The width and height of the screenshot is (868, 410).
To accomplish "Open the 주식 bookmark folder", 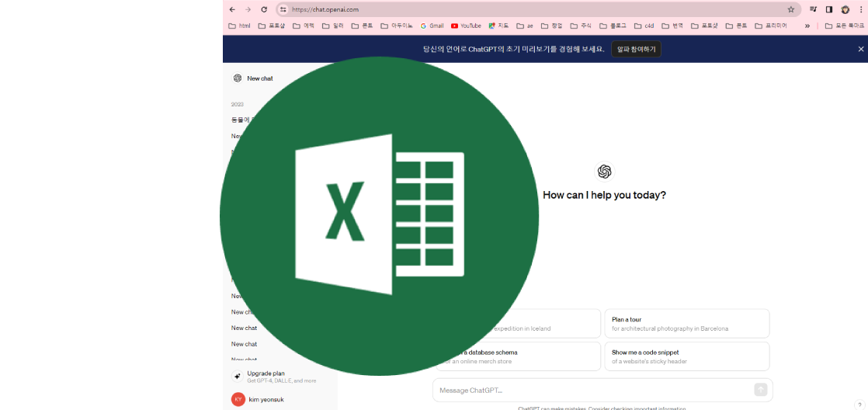I will [x=581, y=26].
